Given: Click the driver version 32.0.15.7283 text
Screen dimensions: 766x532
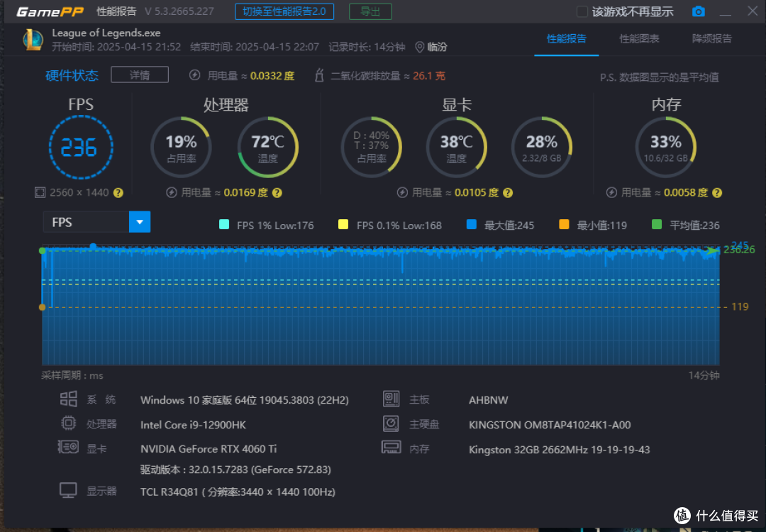Looking at the screenshot, I should 235,470.
